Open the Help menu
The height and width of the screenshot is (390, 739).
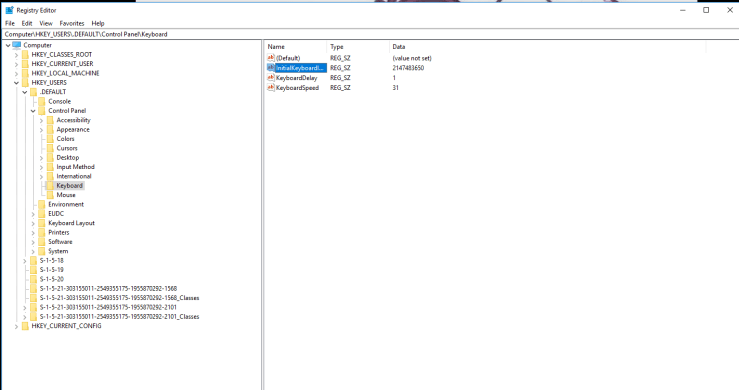[x=98, y=23]
